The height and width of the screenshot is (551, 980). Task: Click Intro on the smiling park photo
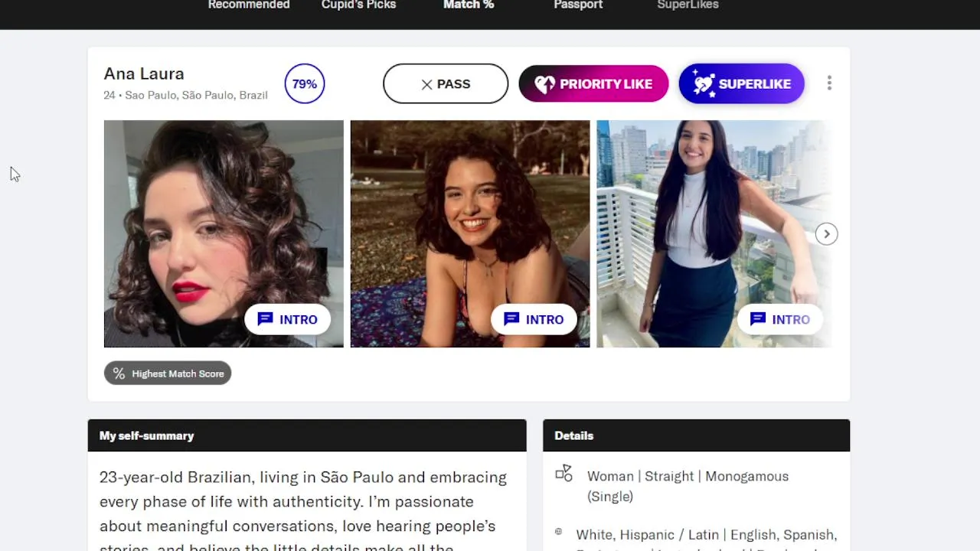pos(534,319)
